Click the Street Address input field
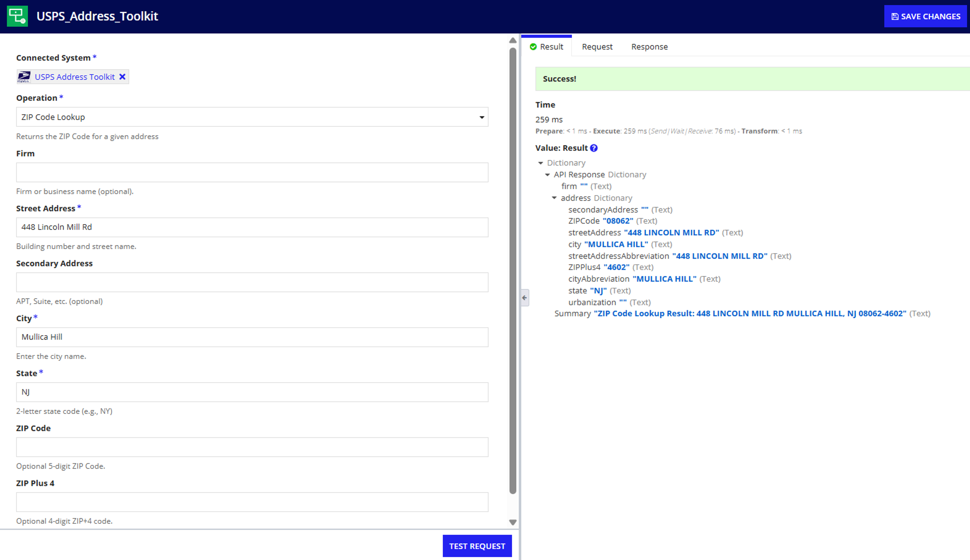This screenshot has height=560, width=970. (252, 227)
